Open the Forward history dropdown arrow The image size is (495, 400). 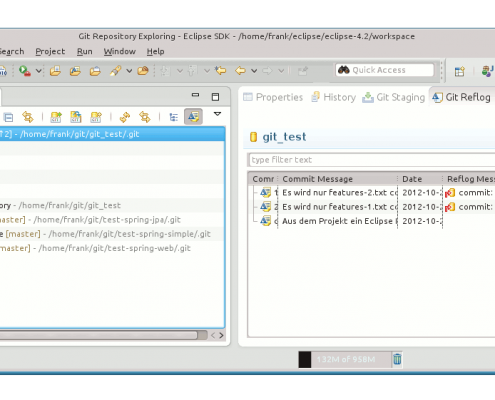pyautogui.click(x=281, y=71)
